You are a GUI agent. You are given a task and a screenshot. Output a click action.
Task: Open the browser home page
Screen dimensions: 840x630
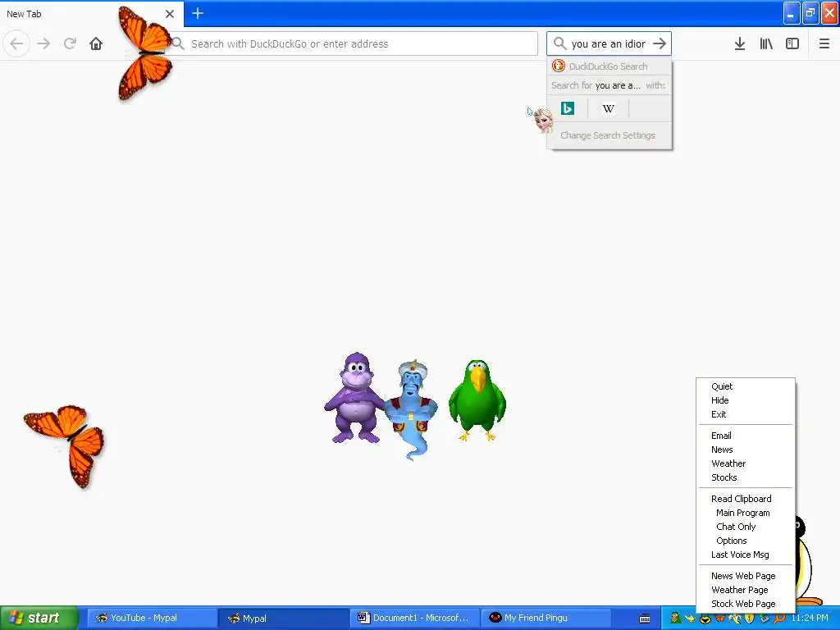(x=96, y=43)
